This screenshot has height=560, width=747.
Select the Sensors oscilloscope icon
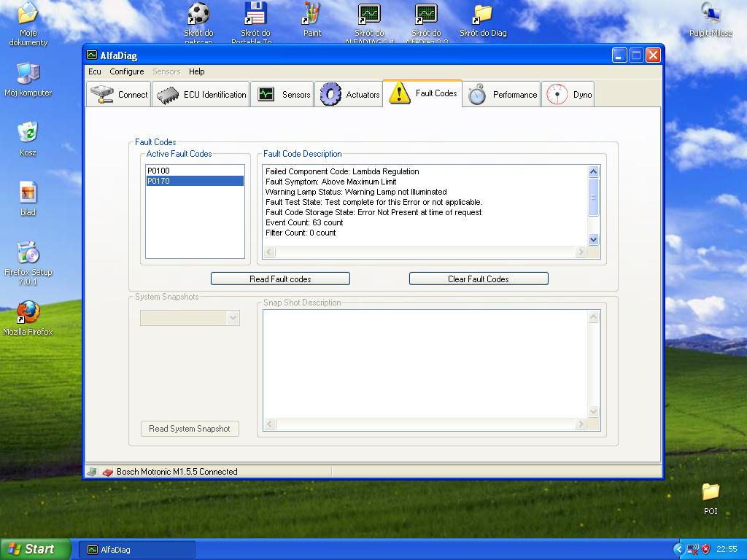[266, 94]
